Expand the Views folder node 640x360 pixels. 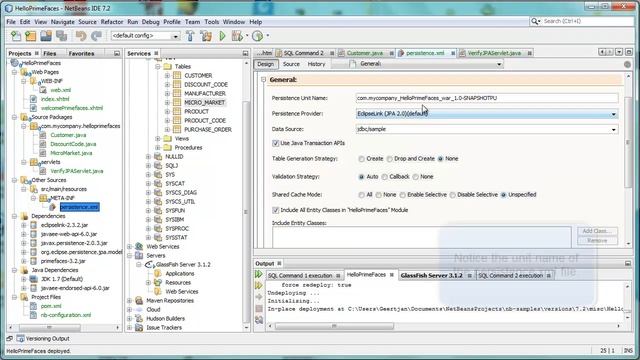(158, 138)
